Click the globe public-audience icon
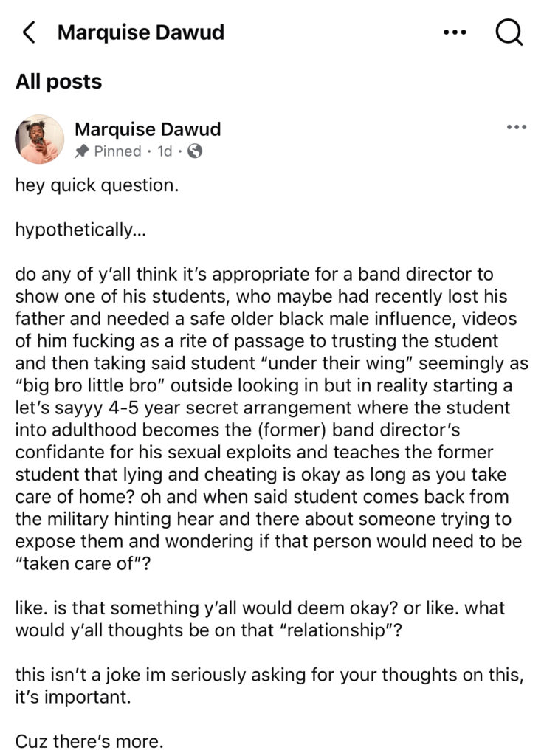The height and width of the screenshot is (756, 544). click(x=195, y=151)
